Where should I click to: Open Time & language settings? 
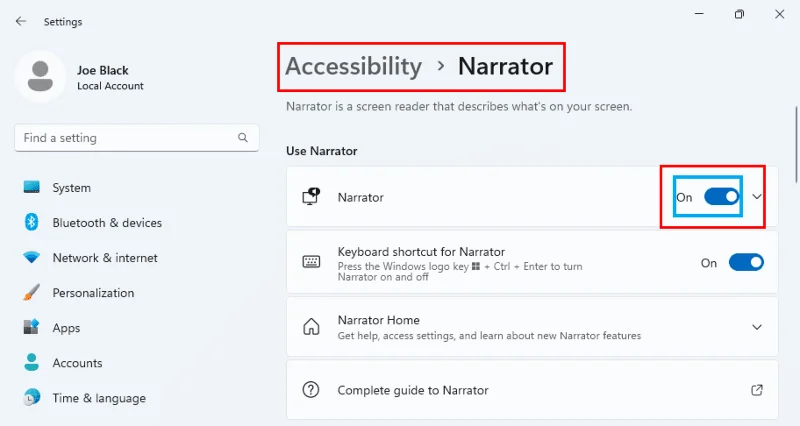pyautogui.click(x=99, y=398)
